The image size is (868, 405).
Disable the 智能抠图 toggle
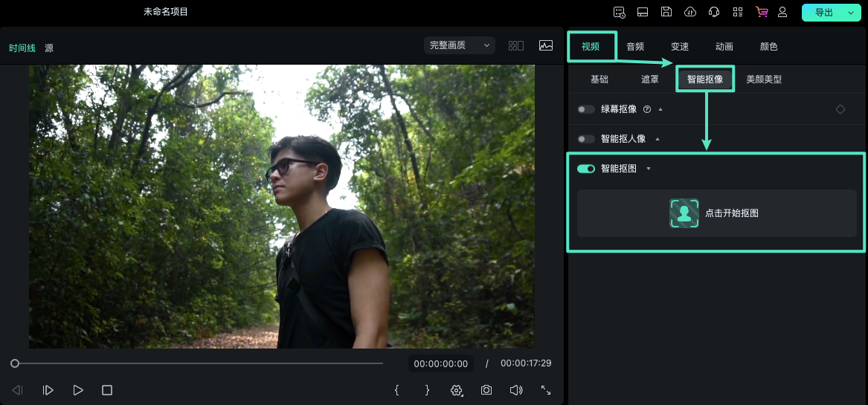[585, 169]
